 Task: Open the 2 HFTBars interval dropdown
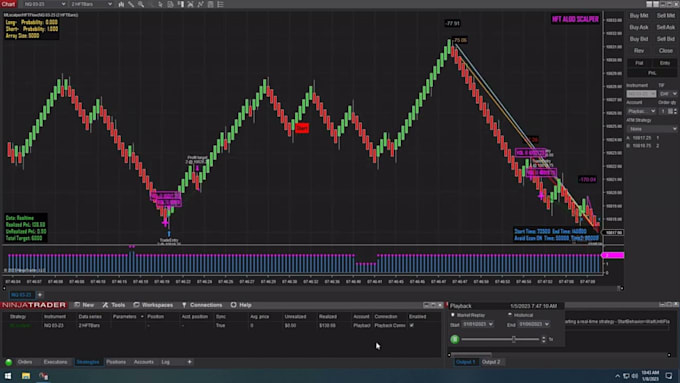91,4
